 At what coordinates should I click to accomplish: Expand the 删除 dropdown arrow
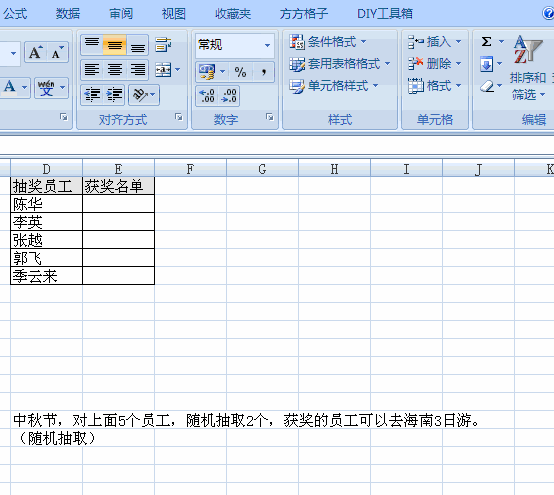point(459,64)
